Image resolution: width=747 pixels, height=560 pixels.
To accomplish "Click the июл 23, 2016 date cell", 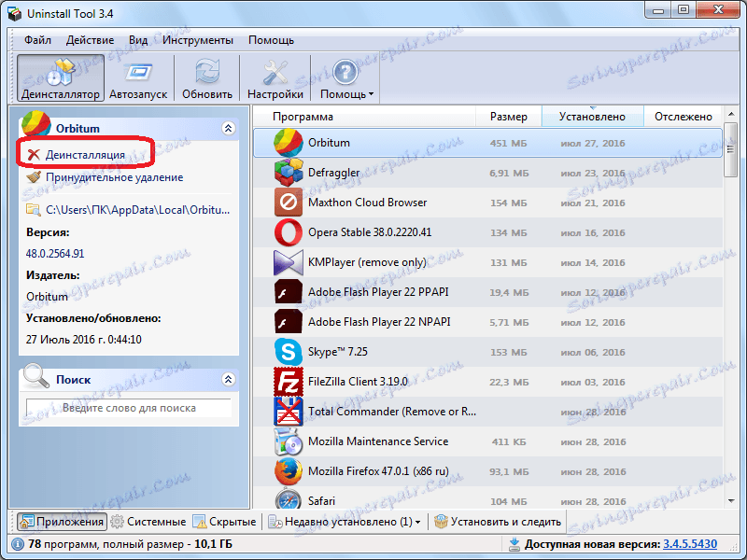I will pyautogui.click(x=593, y=174).
